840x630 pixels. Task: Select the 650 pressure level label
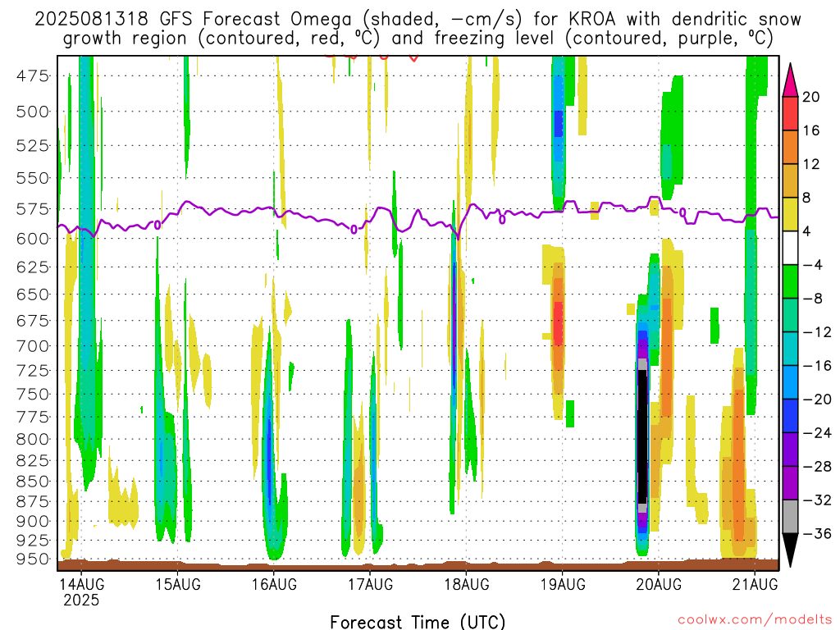33,294
